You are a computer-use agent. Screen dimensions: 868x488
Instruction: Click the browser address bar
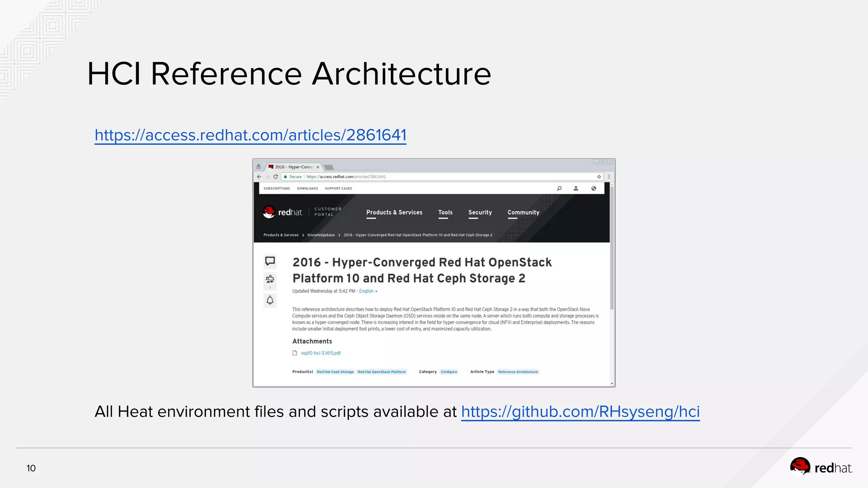pyautogui.click(x=442, y=177)
